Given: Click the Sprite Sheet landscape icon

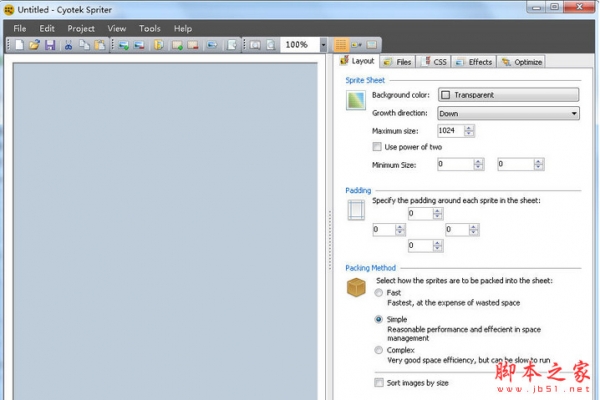Looking at the screenshot, I should click(356, 100).
